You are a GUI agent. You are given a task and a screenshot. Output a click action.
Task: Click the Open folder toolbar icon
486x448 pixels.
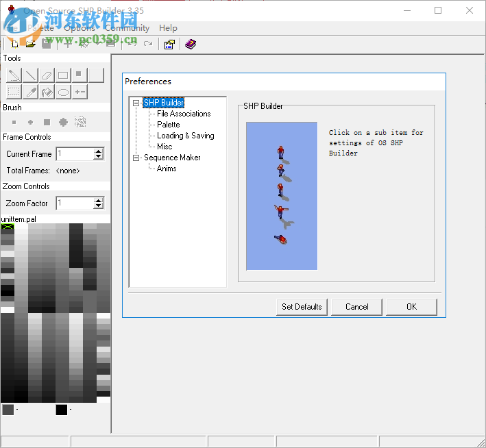coord(30,45)
